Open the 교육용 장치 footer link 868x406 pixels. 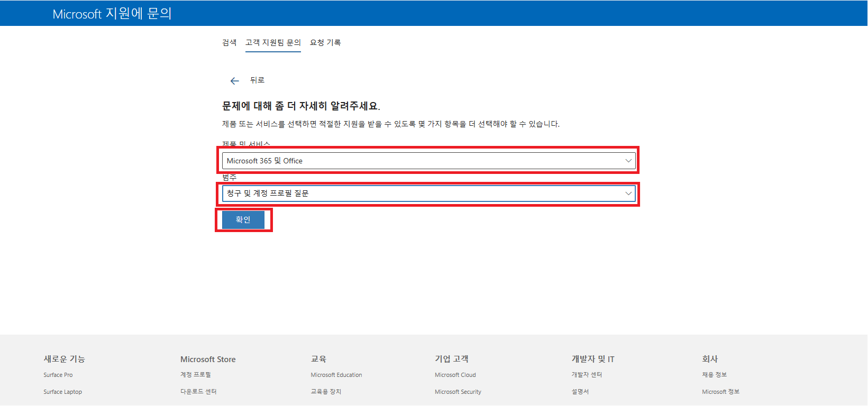pos(326,392)
